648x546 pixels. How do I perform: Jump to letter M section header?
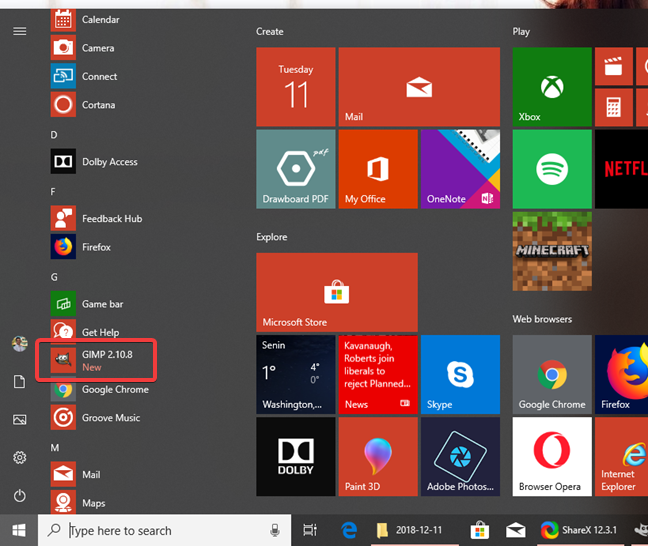click(55, 448)
